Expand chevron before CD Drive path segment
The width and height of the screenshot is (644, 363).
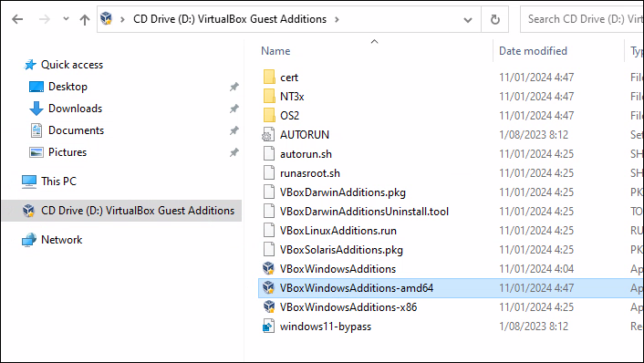pos(122,19)
